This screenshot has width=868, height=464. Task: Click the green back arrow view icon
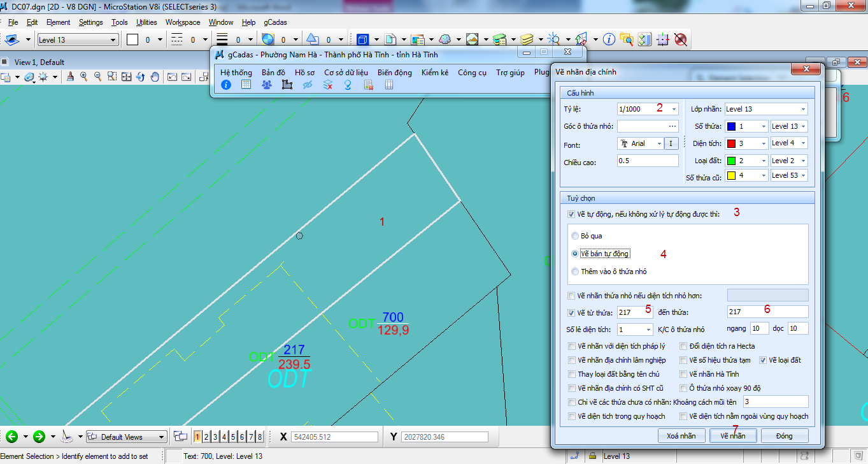(x=11, y=437)
